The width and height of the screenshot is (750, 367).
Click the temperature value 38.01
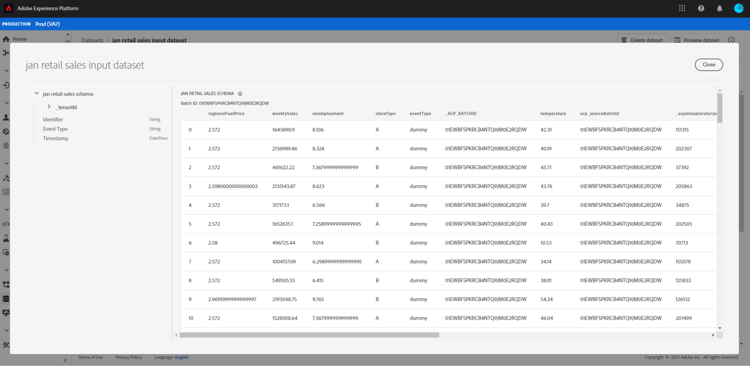point(546,280)
